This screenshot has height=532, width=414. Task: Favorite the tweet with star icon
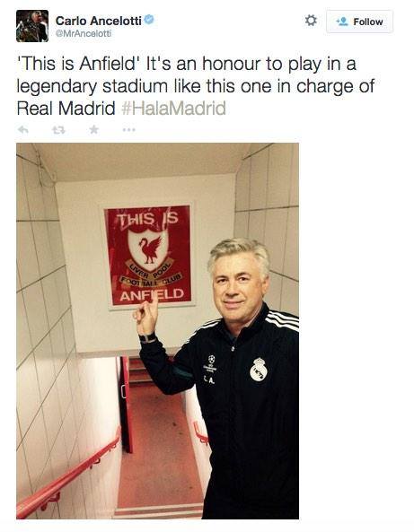tap(94, 129)
